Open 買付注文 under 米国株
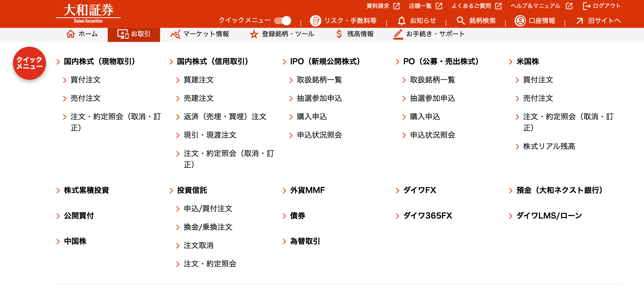644x293 pixels. [538, 80]
